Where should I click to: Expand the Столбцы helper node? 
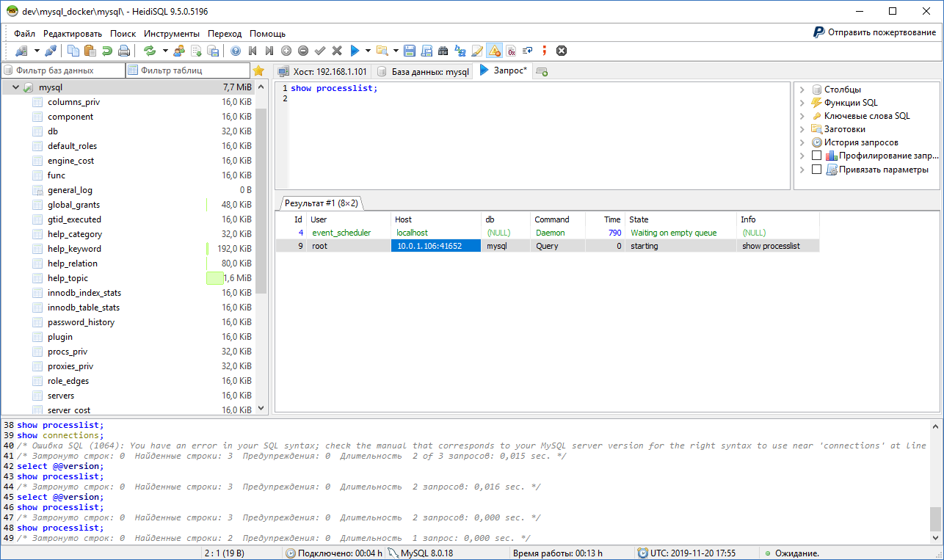coord(802,90)
